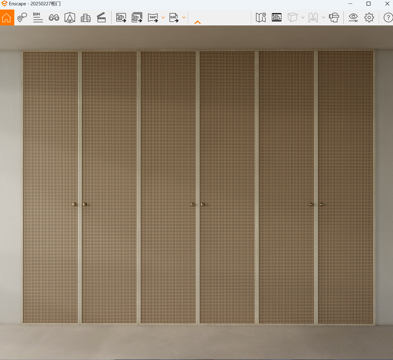Select the binoculars view management icon
393x360 pixels.
click(54, 17)
